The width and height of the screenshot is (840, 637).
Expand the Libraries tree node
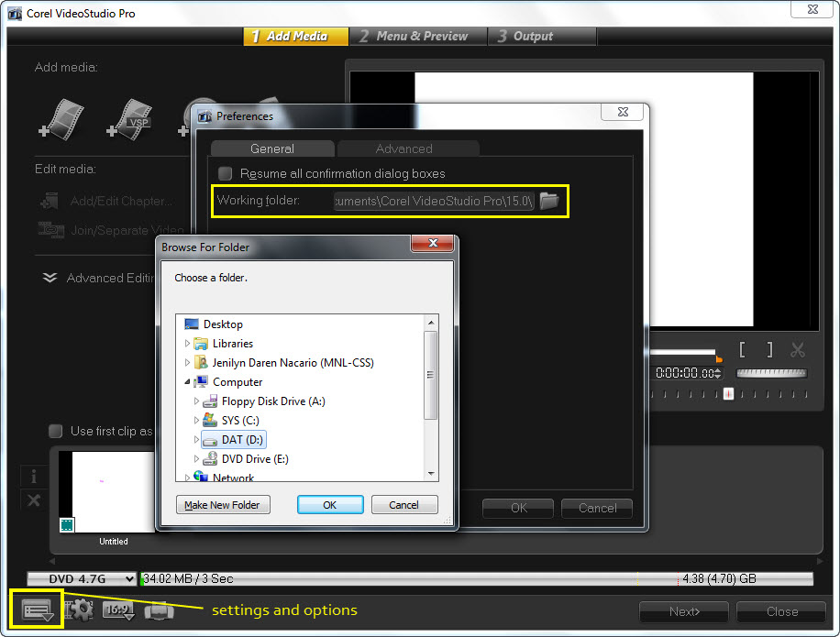click(187, 343)
